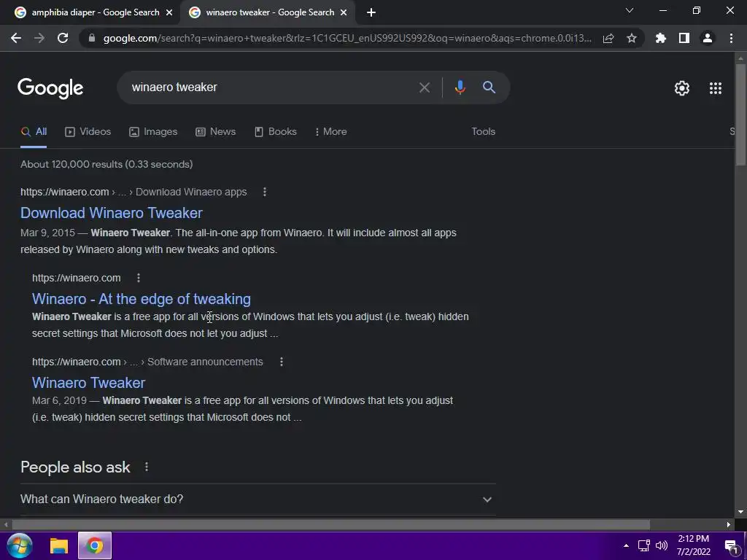The image size is (747, 560).
Task: Open Winaero - At the edge of tweaking
Action: [x=142, y=299]
